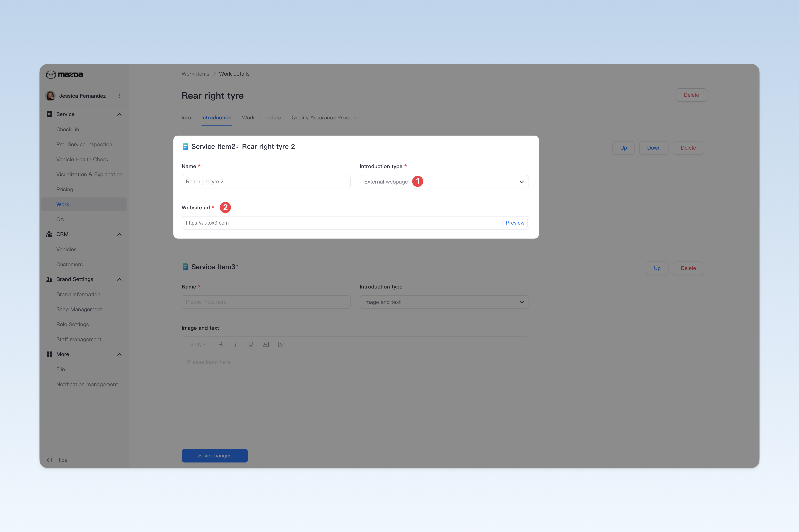799x532 pixels.
Task: Click the Image and text editor body area
Action: click(355, 395)
